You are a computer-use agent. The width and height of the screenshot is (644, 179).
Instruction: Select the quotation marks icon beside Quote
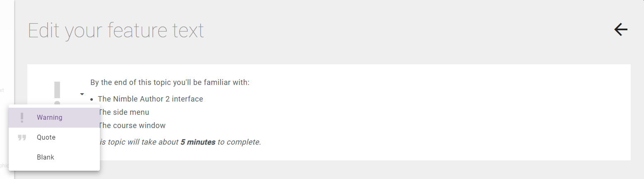(x=22, y=138)
